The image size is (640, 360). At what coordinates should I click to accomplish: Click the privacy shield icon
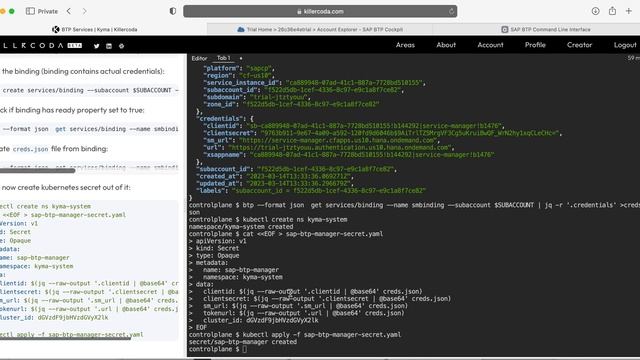(x=173, y=11)
